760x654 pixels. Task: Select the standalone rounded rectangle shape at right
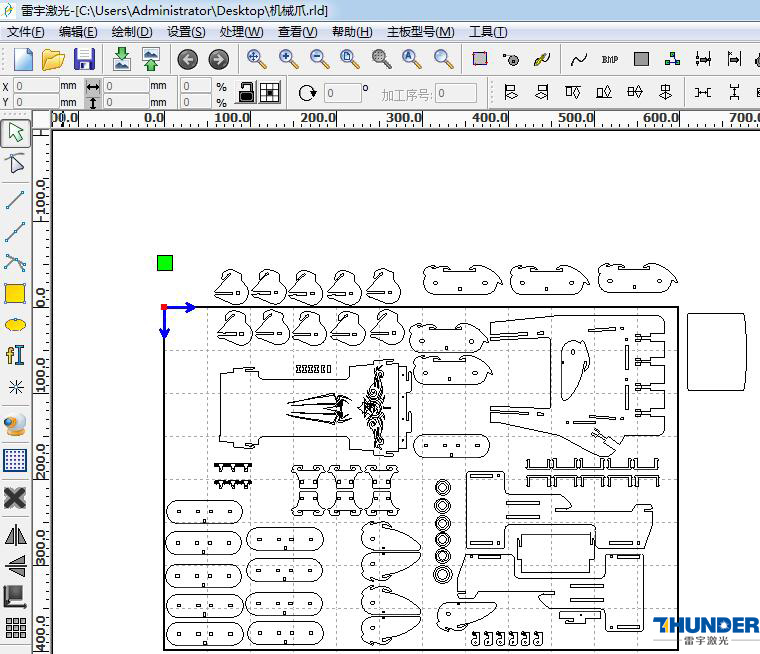(x=716, y=352)
